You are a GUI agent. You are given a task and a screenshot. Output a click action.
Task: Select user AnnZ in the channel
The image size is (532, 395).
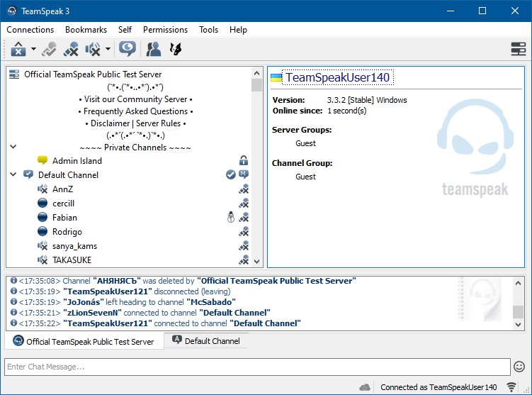tap(62, 189)
